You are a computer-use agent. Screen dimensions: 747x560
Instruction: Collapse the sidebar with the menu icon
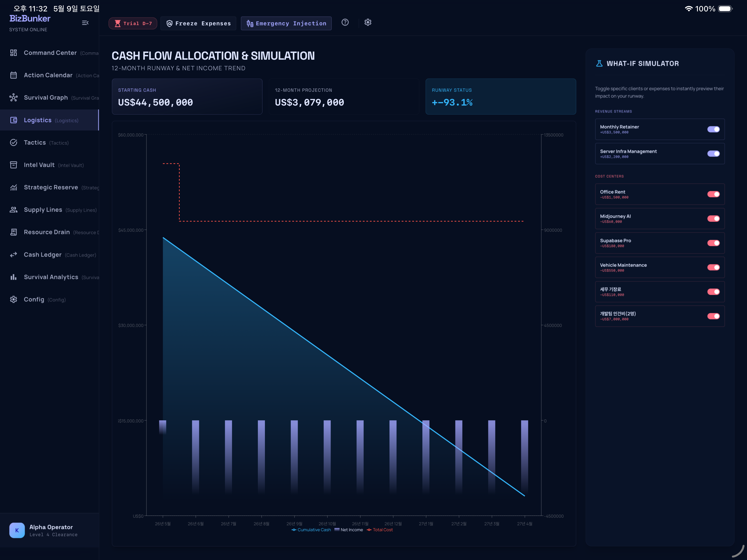click(x=85, y=23)
